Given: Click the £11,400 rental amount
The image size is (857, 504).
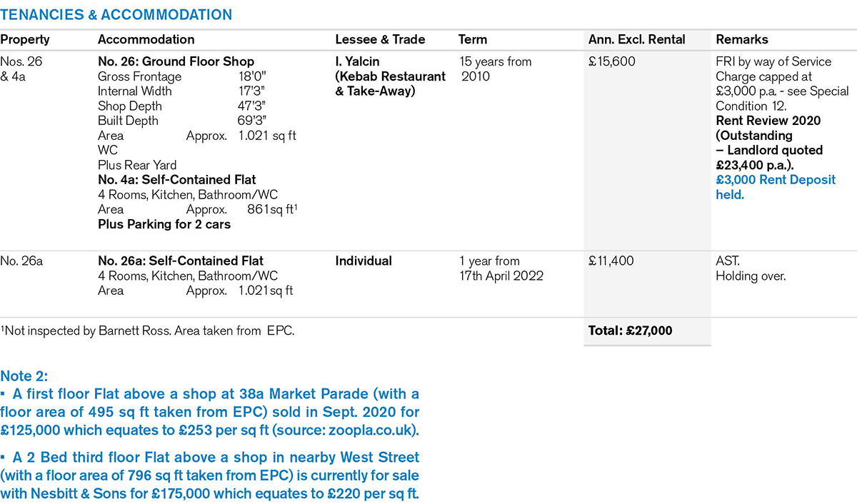Looking at the screenshot, I should point(611,261).
